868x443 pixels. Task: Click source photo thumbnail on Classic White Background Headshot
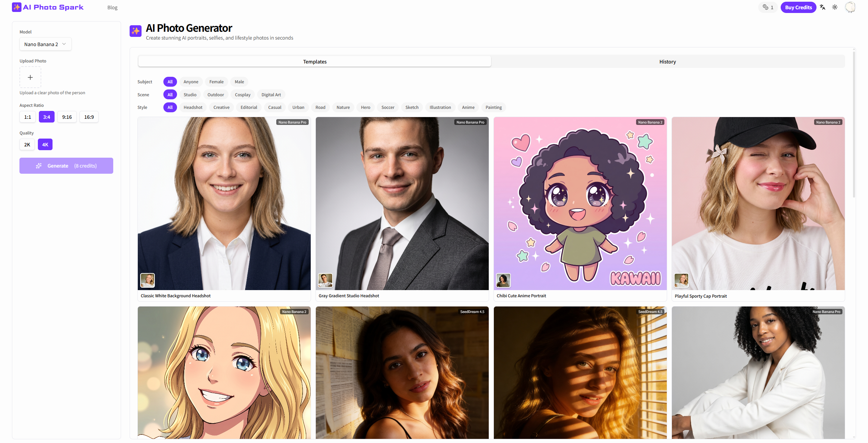[x=148, y=281]
